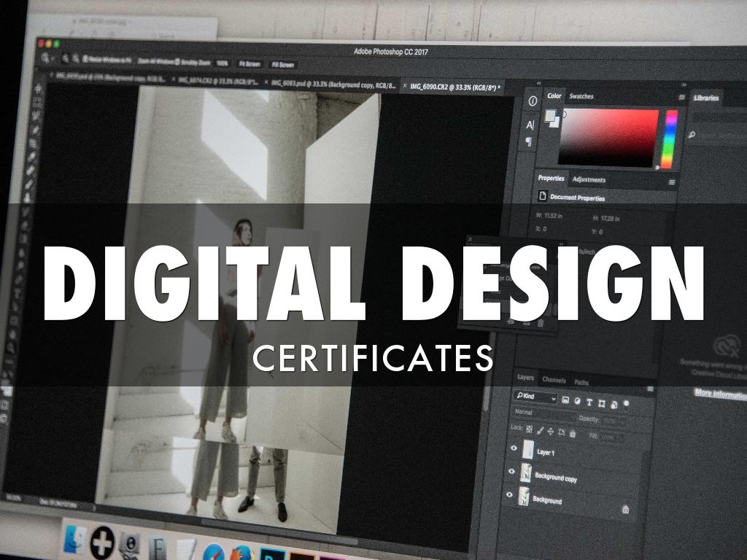Select the Layer 1 thumbnail
This screenshot has width=747, height=560.
pyautogui.click(x=527, y=450)
